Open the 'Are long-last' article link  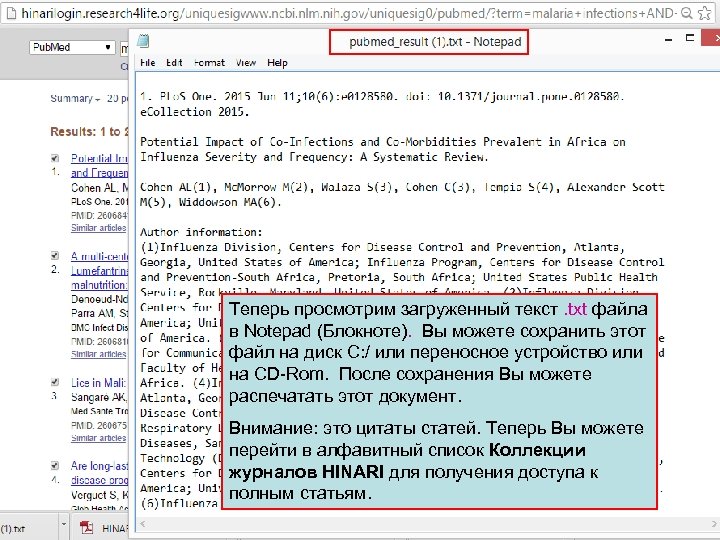(100, 473)
